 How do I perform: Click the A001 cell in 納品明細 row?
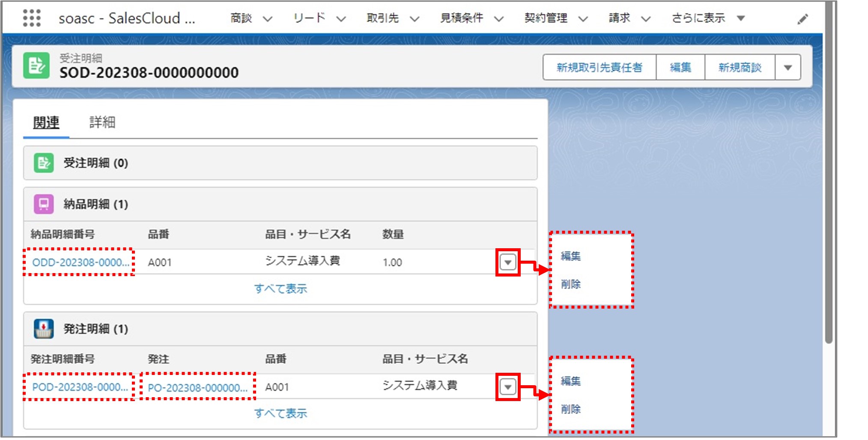click(160, 262)
